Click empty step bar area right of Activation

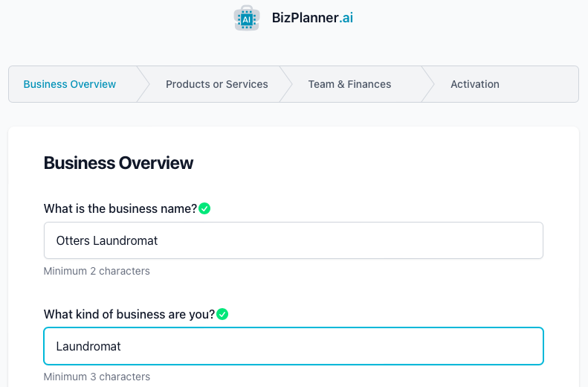(x=543, y=84)
